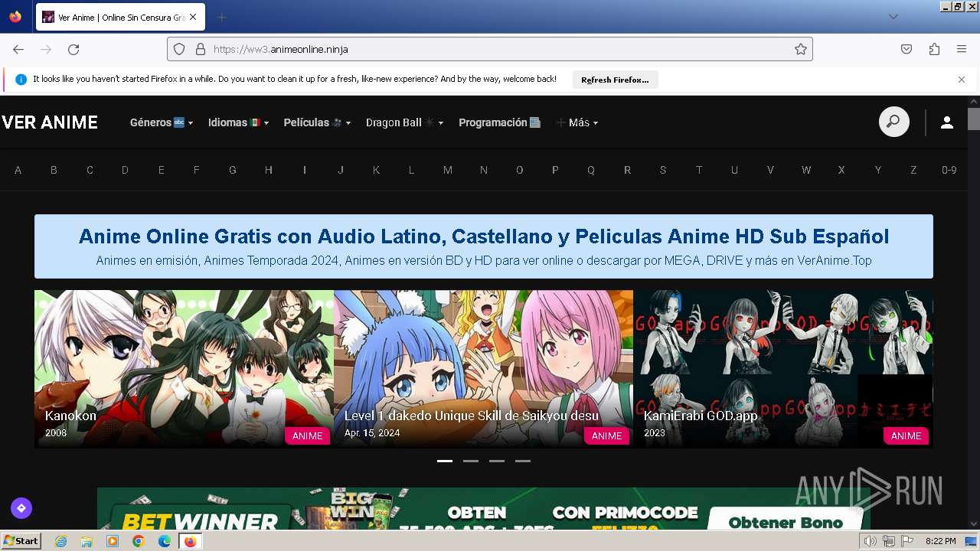This screenshot has width=980, height=551.
Task: Click Refresh Firefox button
Action: [615, 80]
